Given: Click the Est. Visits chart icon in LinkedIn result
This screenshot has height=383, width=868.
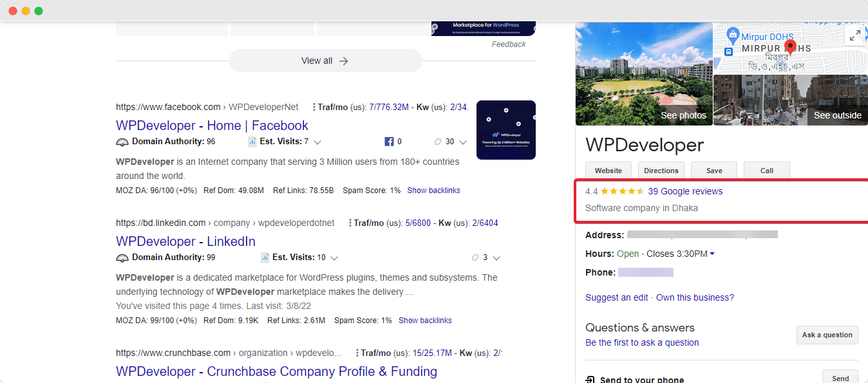Looking at the screenshot, I should (x=265, y=257).
